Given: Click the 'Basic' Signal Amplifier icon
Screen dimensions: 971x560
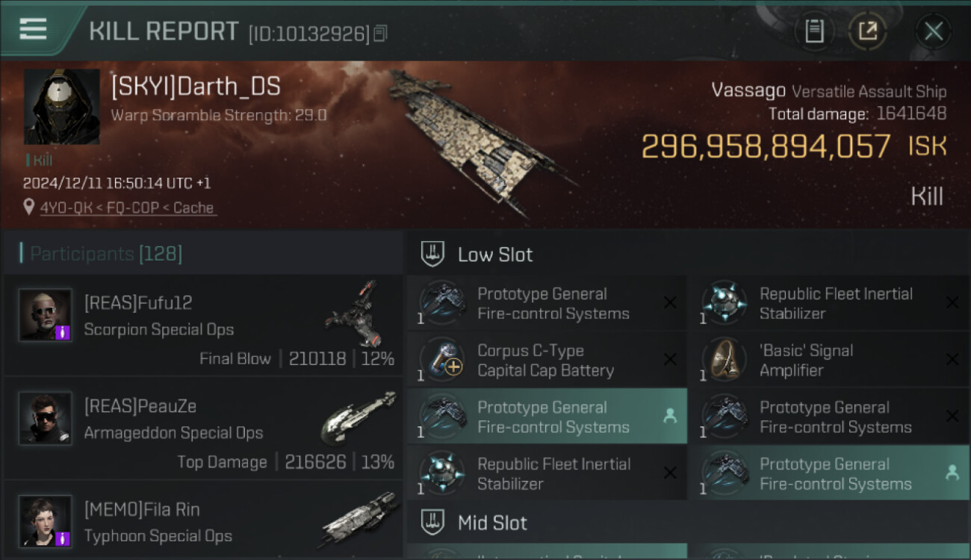Looking at the screenshot, I should [x=725, y=360].
